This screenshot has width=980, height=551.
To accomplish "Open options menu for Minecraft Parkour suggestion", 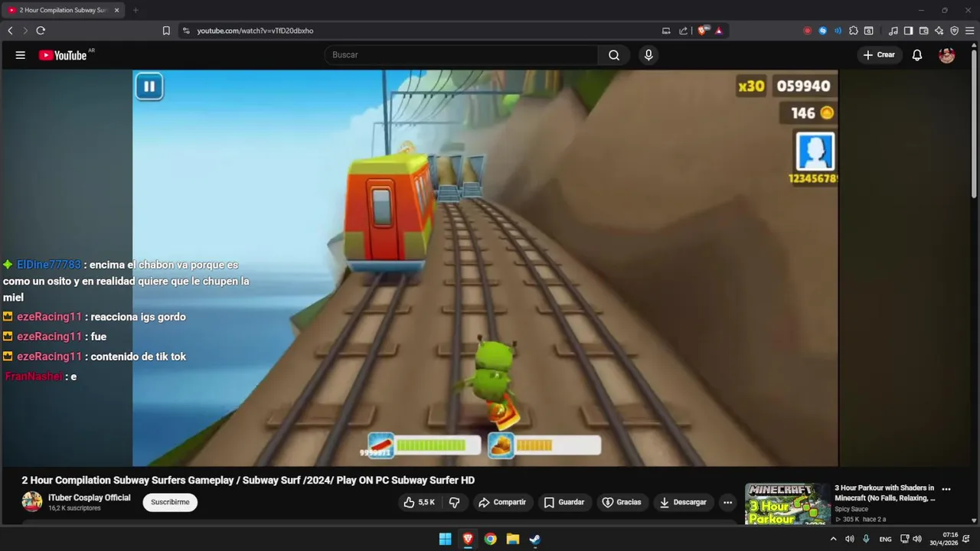I will click(946, 489).
